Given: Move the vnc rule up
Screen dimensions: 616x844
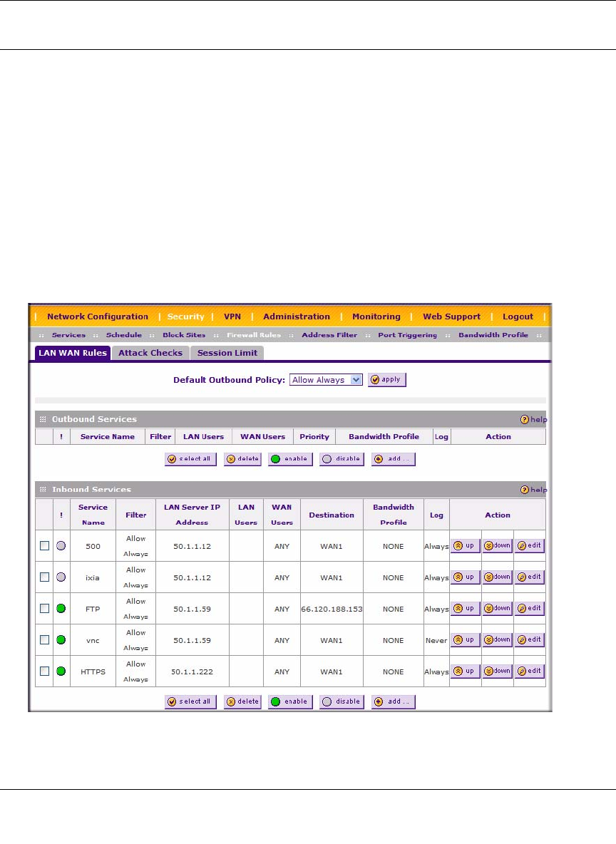Looking at the screenshot, I should (x=465, y=640).
